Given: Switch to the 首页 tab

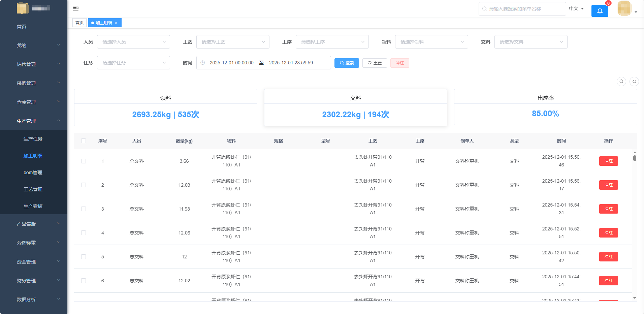Looking at the screenshot, I should click(x=79, y=23).
